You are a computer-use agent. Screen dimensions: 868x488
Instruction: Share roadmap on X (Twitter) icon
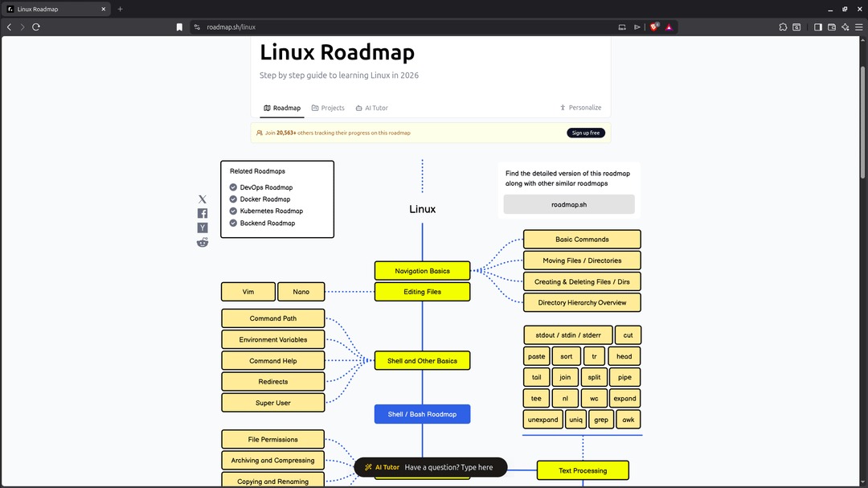[x=203, y=199]
